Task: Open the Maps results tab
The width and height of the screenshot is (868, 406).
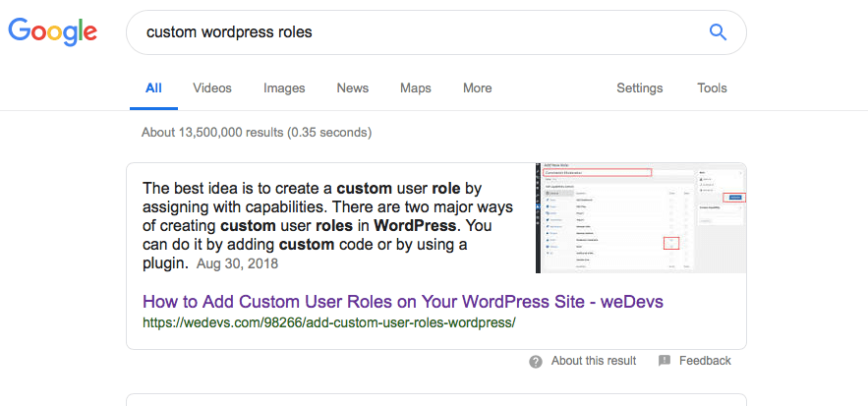Action: pyautogui.click(x=416, y=88)
